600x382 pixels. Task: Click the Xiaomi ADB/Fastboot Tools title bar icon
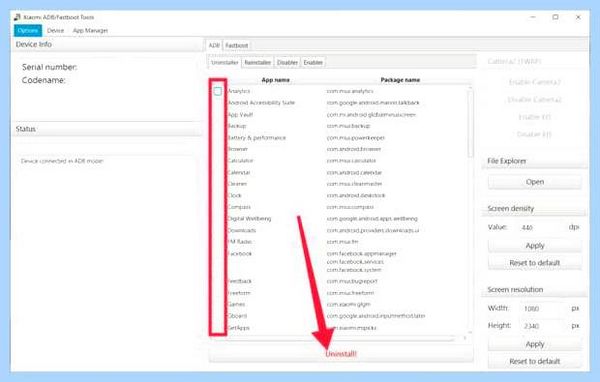tap(17, 17)
